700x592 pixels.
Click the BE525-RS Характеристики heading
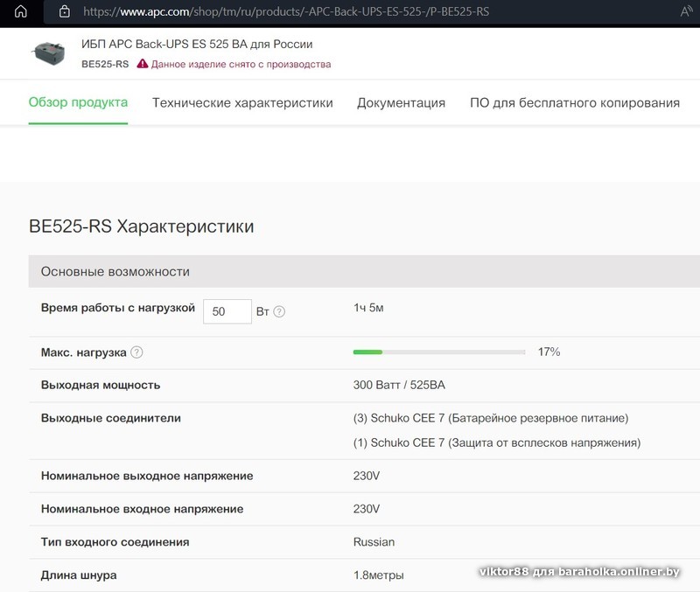point(142,226)
